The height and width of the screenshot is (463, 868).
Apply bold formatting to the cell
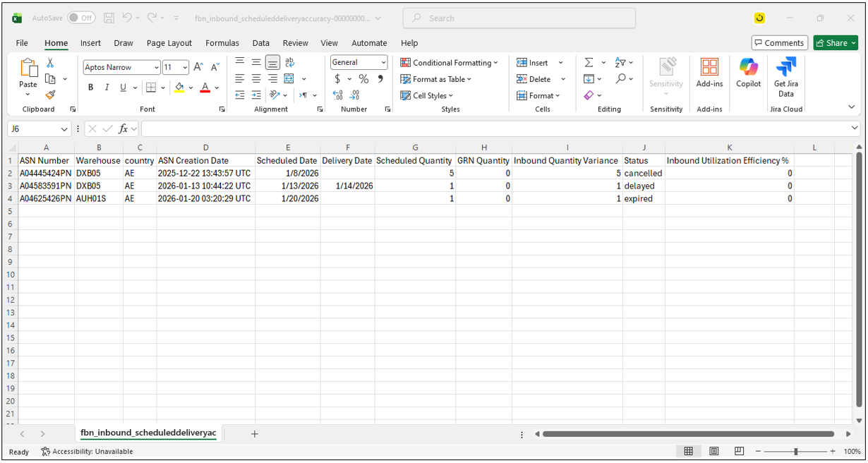pos(90,88)
